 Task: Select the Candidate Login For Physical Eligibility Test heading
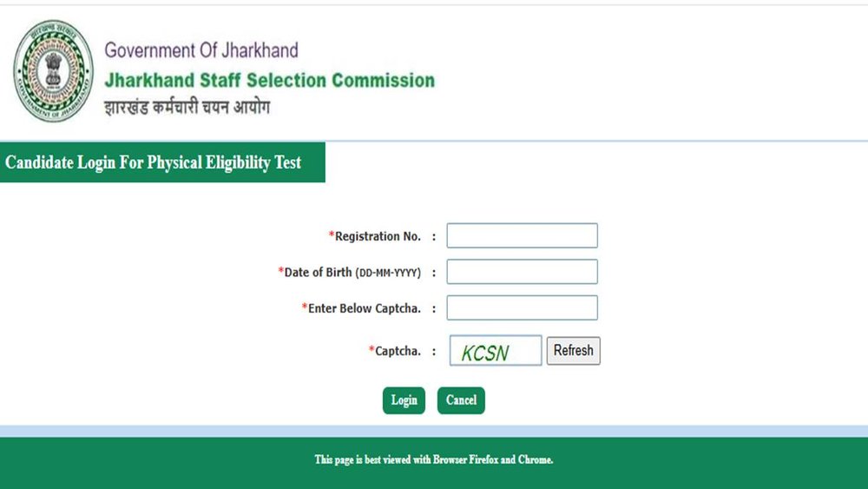pyautogui.click(x=154, y=162)
